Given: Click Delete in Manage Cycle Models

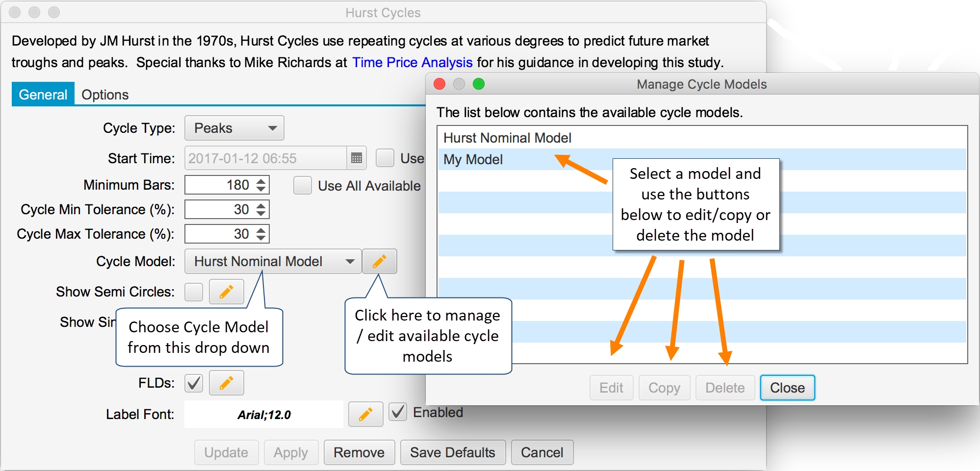Looking at the screenshot, I should pyautogui.click(x=725, y=388).
